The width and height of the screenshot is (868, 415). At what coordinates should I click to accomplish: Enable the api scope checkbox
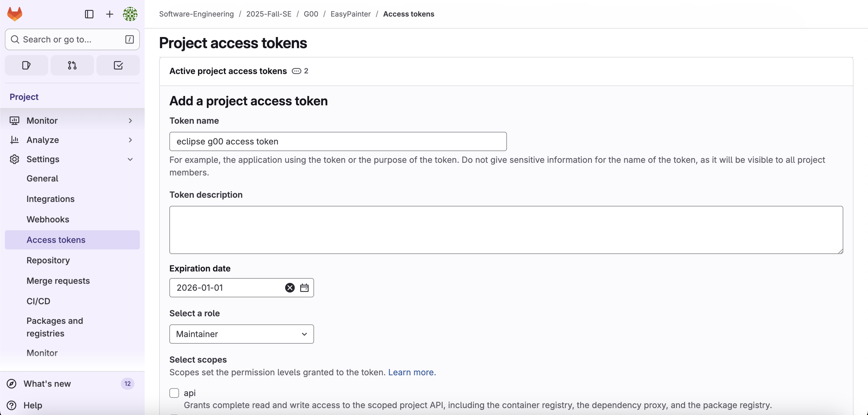(x=174, y=393)
